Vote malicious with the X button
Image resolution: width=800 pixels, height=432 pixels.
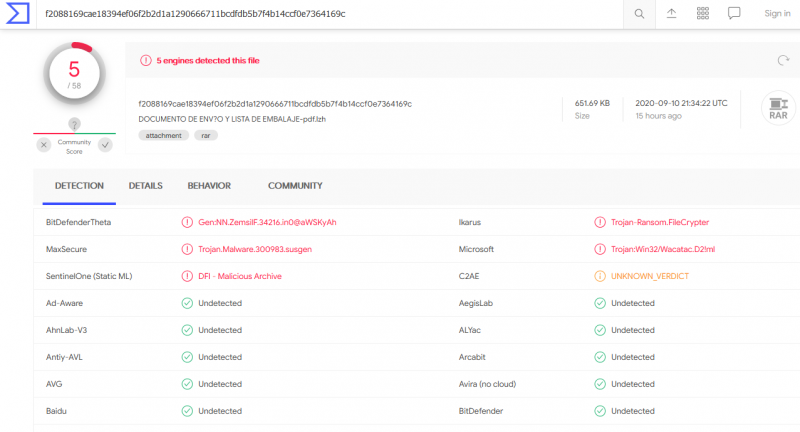[x=44, y=145]
